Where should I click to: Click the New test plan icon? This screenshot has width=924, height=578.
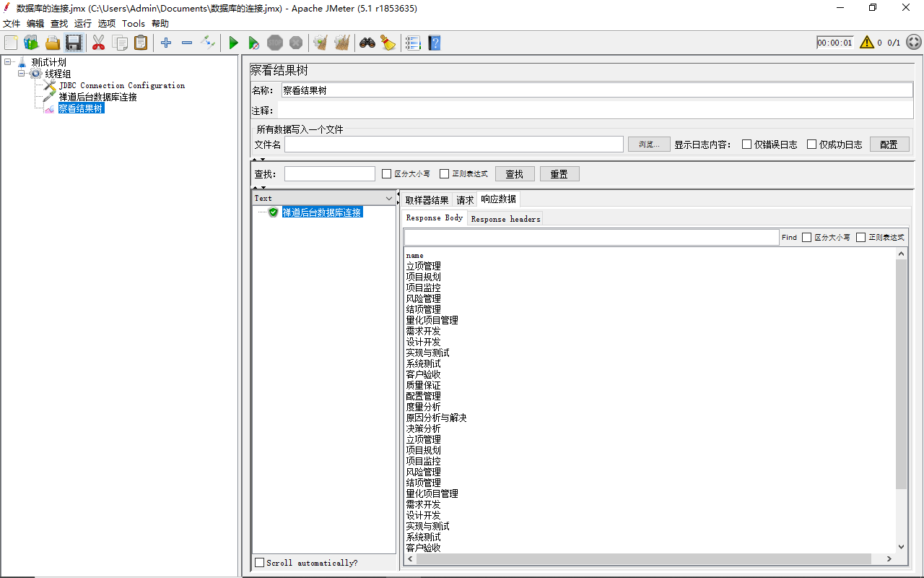[11, 43]
